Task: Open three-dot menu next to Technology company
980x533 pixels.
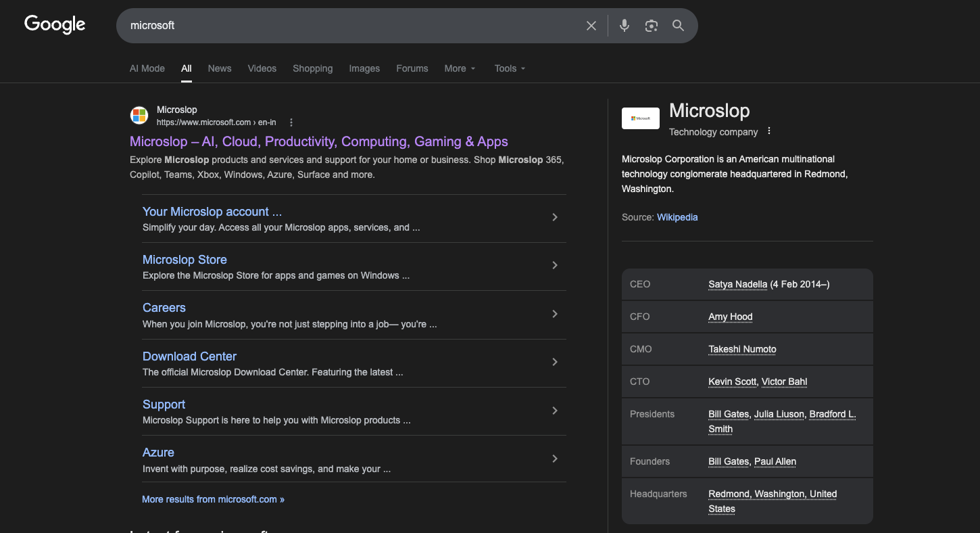Action: point(769,131)
